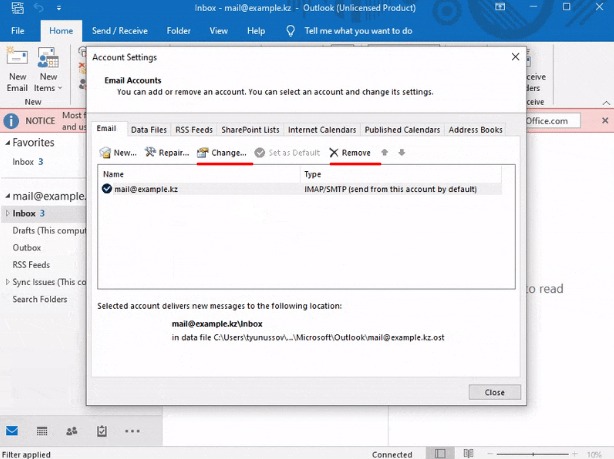Viewport: 614px width, 459px height.
Task: Open Help ribbon tab
Action: [256, 31]
